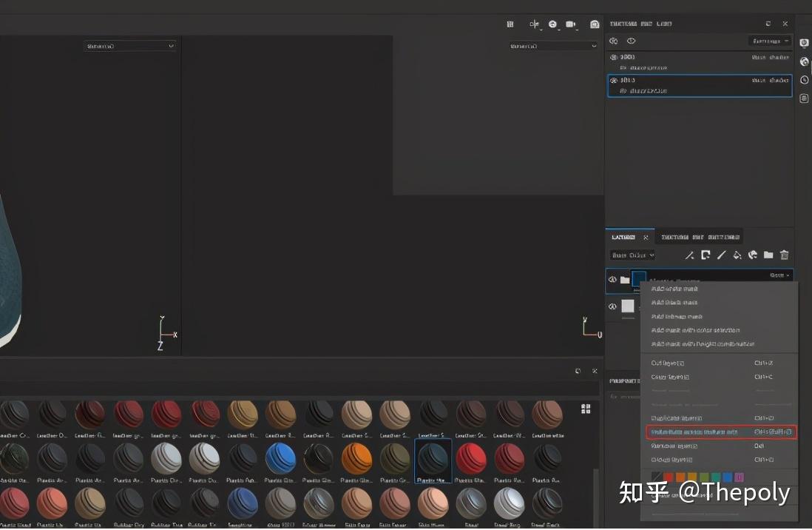Open the Assets panel icon on right edge
Image resolution: width=812 pixels, height=530 pixels.
click(804, 43)
